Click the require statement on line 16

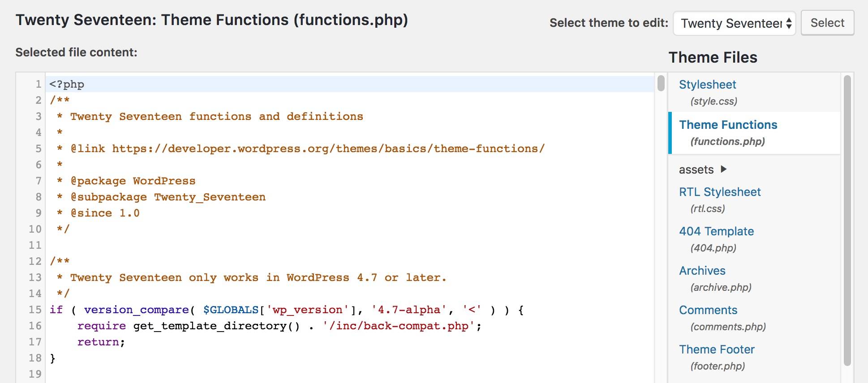pyautogui.click(x=103, y=325)
